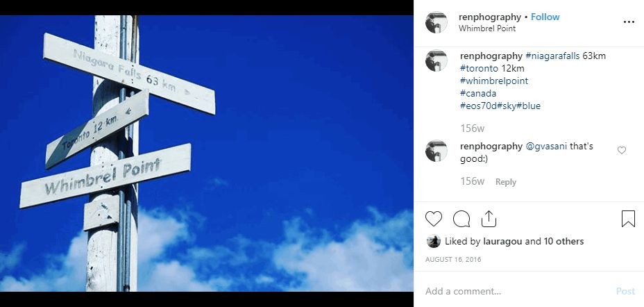The height and width of the screenshot is (307, 644).
Task: Open the #toronto hashtag
Action: coord(479,68)
